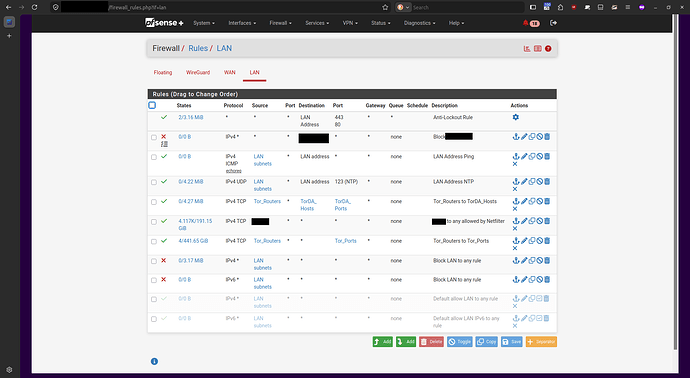Click the pfSense+ logo

(164, 23)
